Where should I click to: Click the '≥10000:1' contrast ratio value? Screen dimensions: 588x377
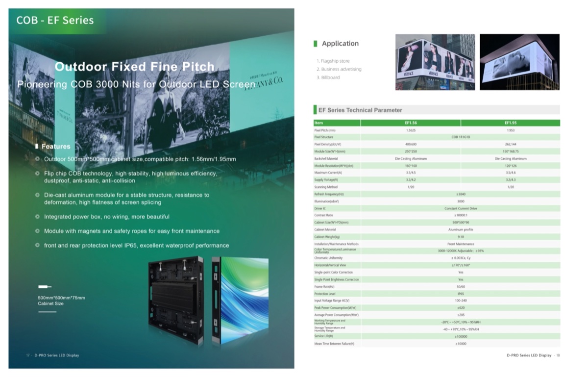tap(461, 216)
